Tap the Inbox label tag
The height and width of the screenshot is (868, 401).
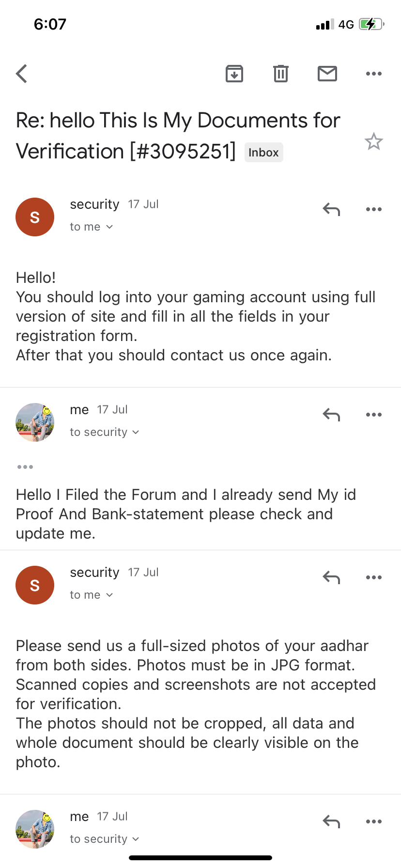tap(263, 153)
